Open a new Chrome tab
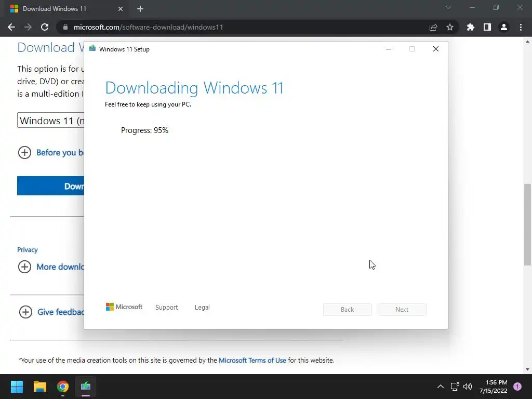The height and width of the screenshot is (399, 532). [x=140, y=9]
